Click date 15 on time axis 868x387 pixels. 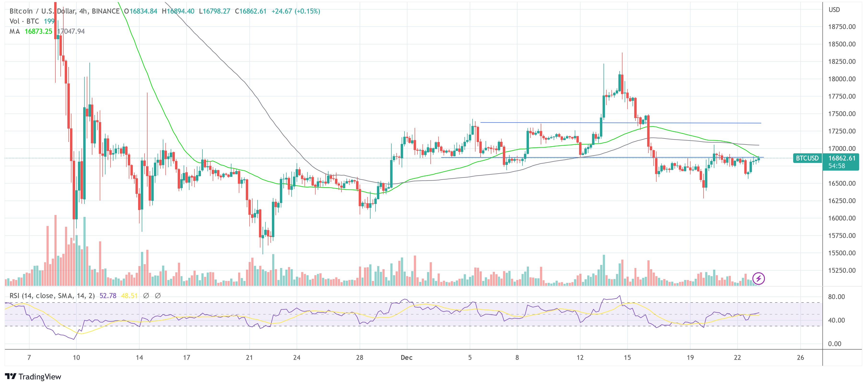pos(627,358)
